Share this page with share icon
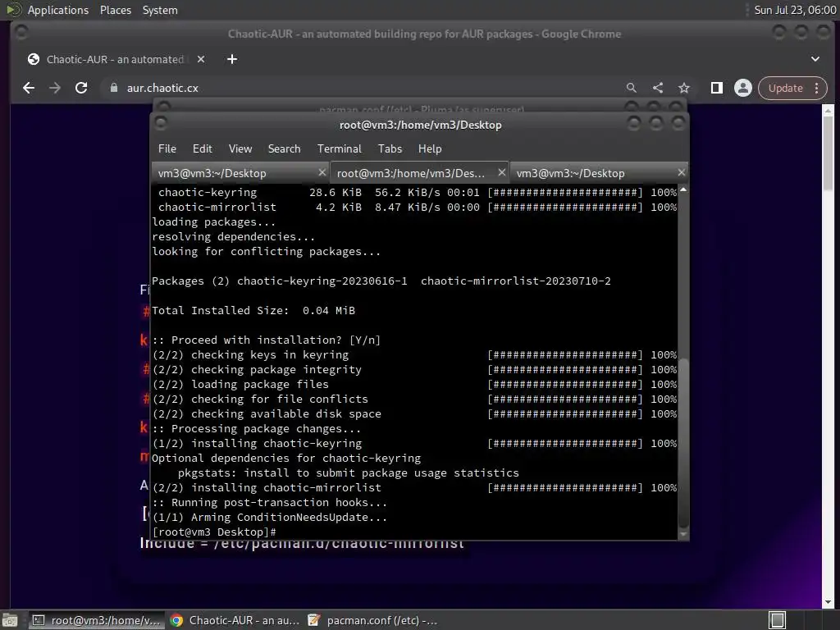Screen dimensions: 840x630 point(658,88)
